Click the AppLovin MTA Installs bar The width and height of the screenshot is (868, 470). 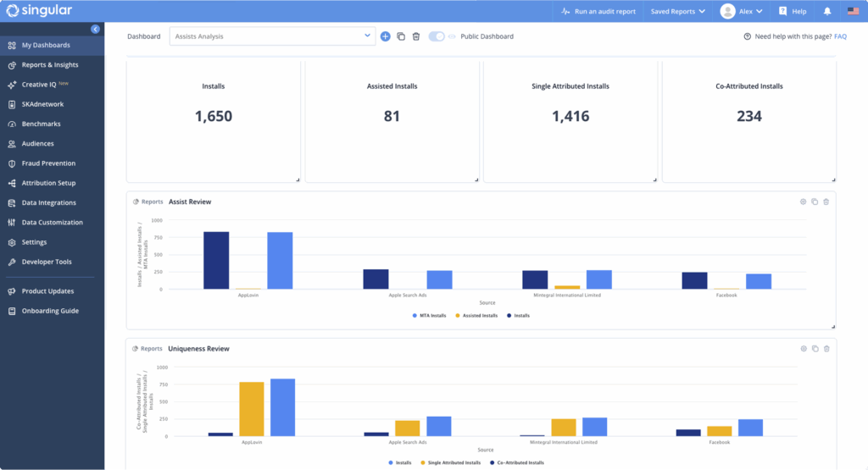coord(280,261)
